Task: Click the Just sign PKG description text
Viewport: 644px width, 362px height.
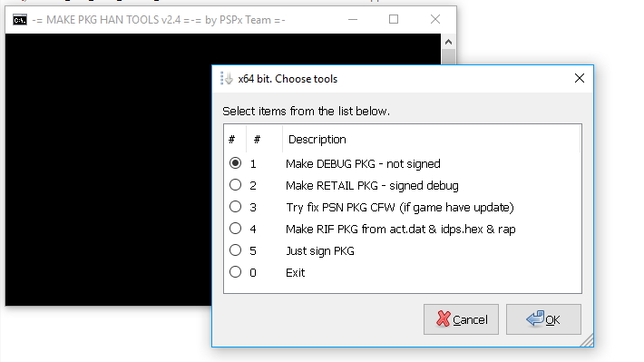Action: [320, 251]
